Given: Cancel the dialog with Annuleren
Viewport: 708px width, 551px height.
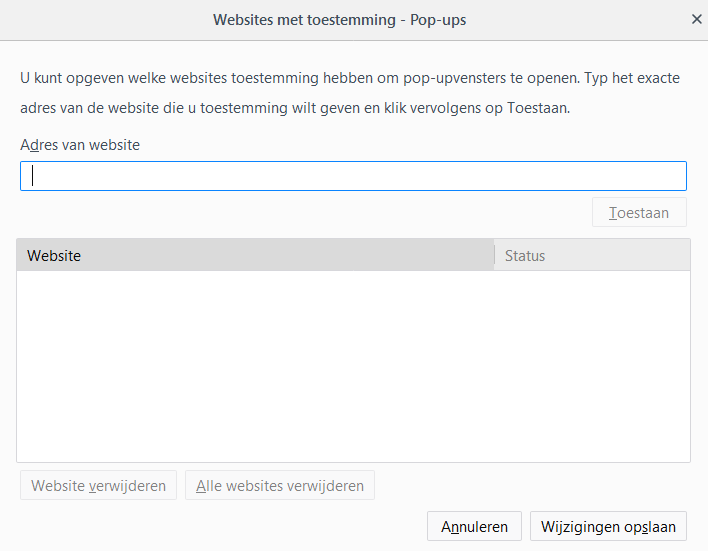Looking at the screenshot, I should (x=475, y=526).
